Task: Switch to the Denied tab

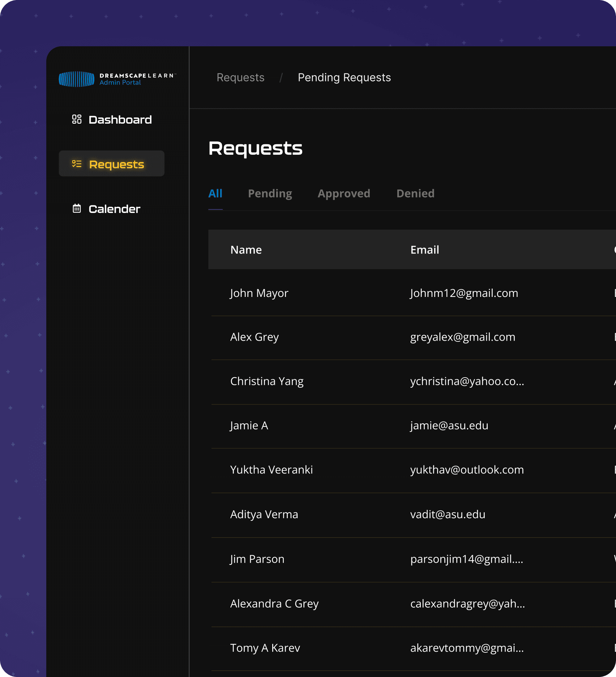Action: [415, 193]
